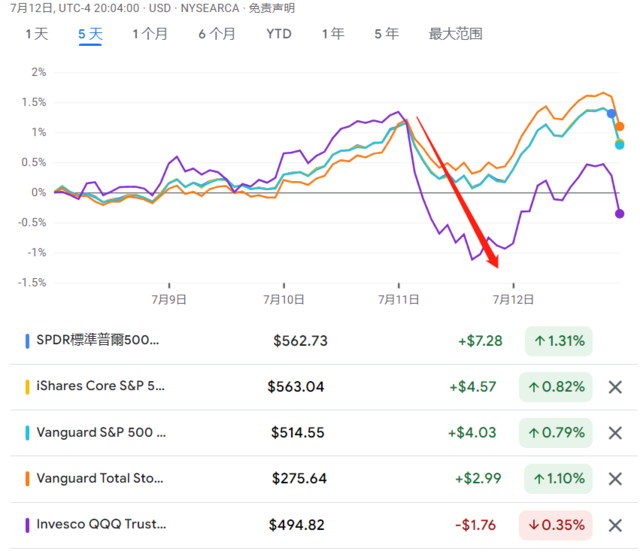Image resolution: width=640 pixels, height=560 pixels.
Task: Click the SPDR blue color marker
Action: click(27, 341)
